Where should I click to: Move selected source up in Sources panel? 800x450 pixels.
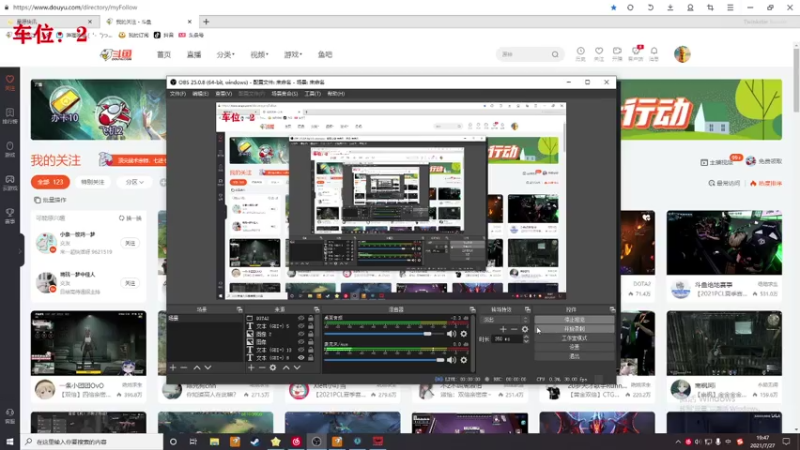286,367
